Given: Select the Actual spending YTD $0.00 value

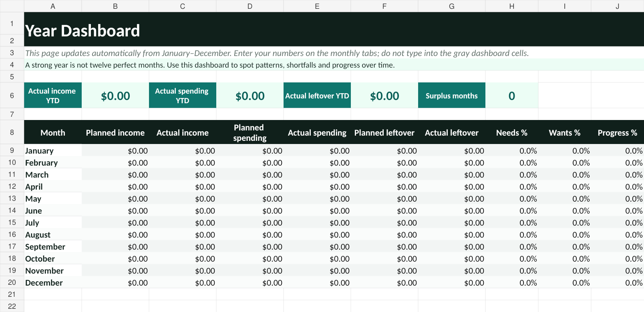Looking at the screenshot, I should pyautogui.click(x=250, y=96).
